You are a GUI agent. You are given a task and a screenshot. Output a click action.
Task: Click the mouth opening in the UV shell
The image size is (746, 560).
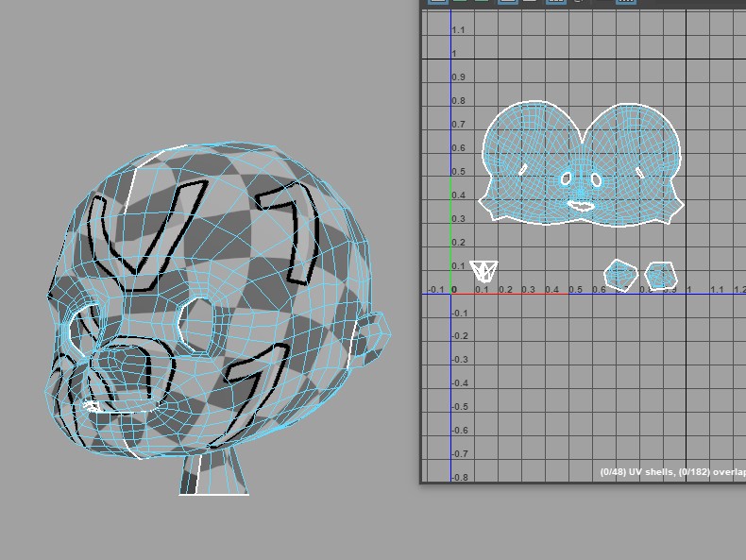(581, 206)
